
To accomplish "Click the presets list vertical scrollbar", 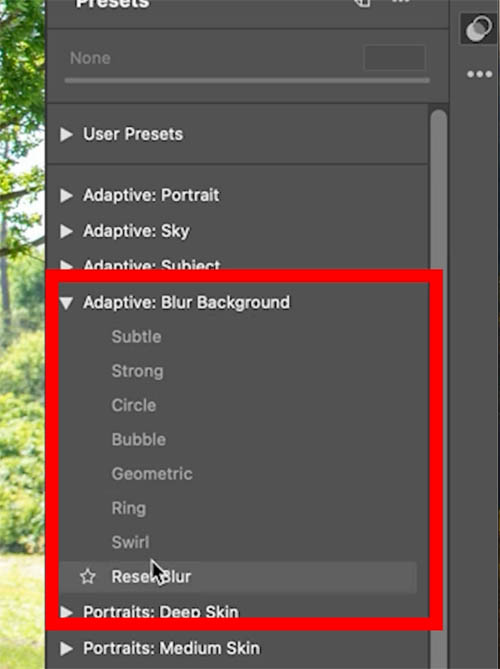I will pos(439,384).
